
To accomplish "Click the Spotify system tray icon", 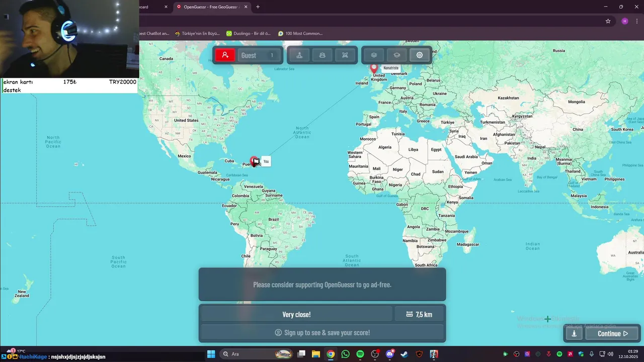I will coord(559,354).
